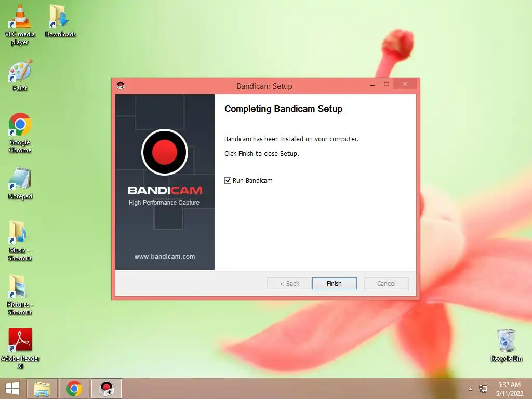
Task: Select the Recycle Bin icon
Action: pos(506,345)
